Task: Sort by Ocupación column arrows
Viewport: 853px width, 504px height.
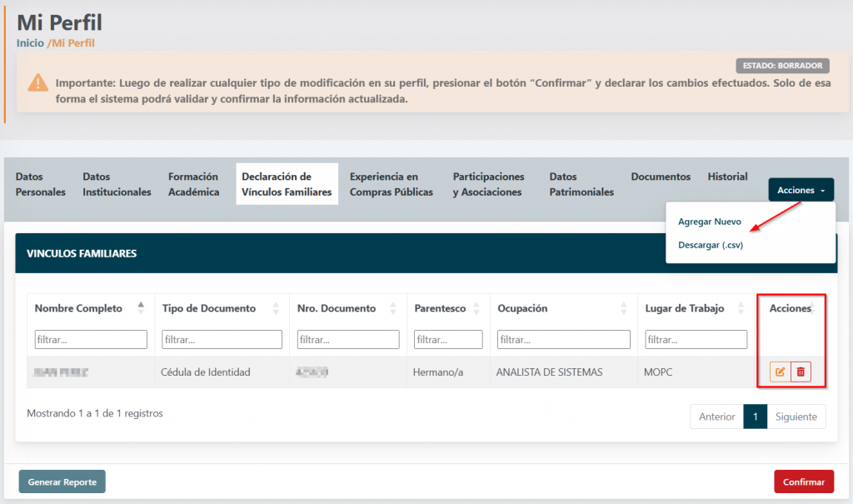Action: [623, 308]
